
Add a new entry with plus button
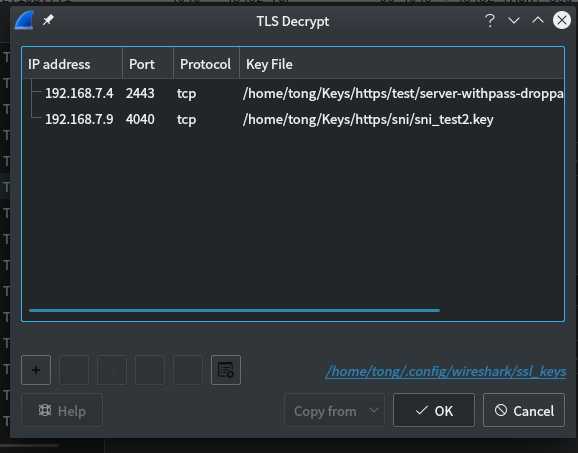(x=36, y=370)
